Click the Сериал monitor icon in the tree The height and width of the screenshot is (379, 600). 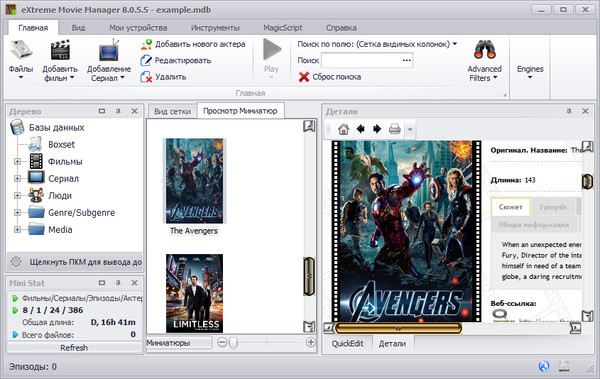[x=36, y=178]
